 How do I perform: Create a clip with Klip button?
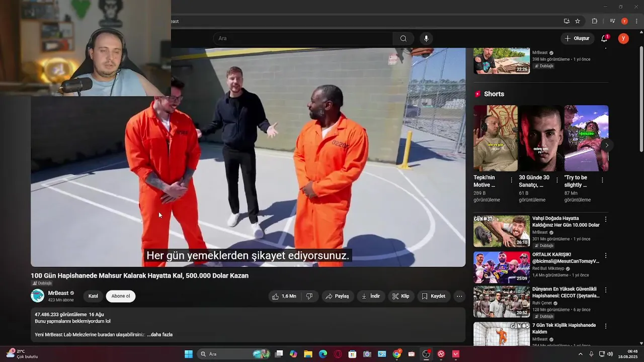point(401,296)
